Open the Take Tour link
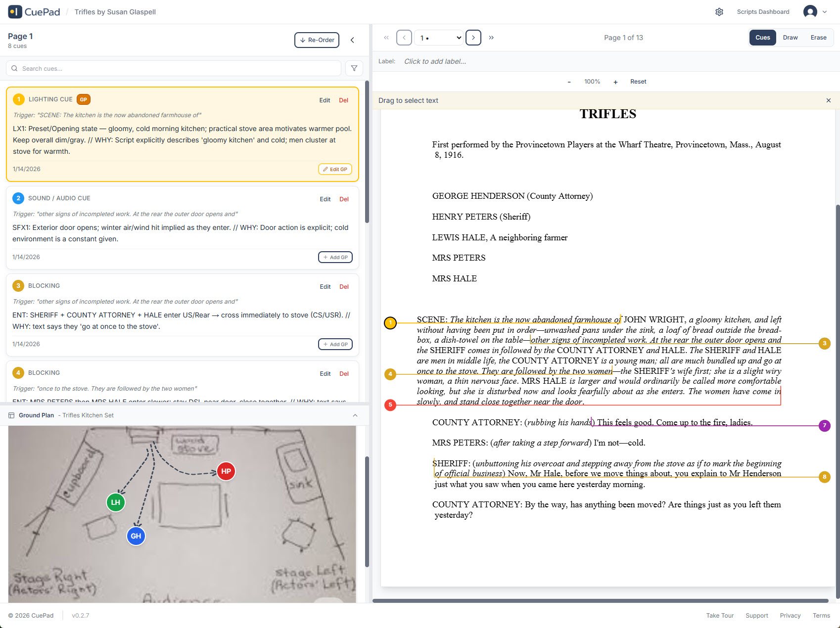This screenshot has width=840, height=628. (x=720, y=615)
